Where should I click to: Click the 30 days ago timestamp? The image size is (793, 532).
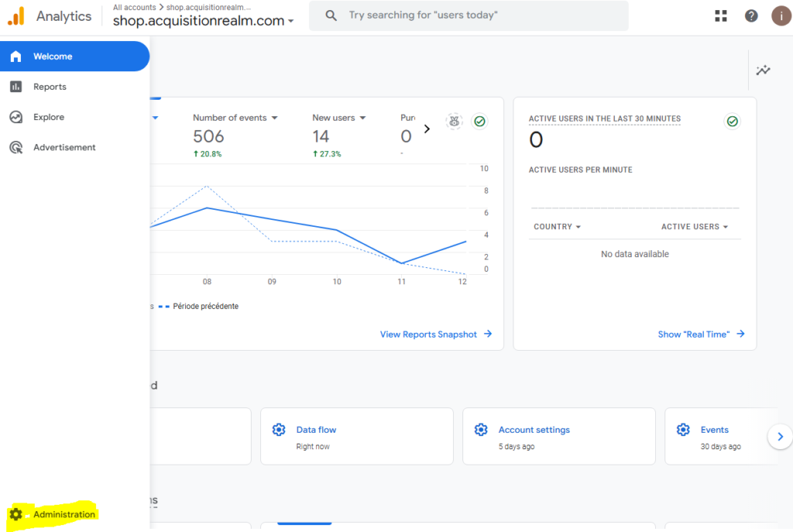point(720,447)
